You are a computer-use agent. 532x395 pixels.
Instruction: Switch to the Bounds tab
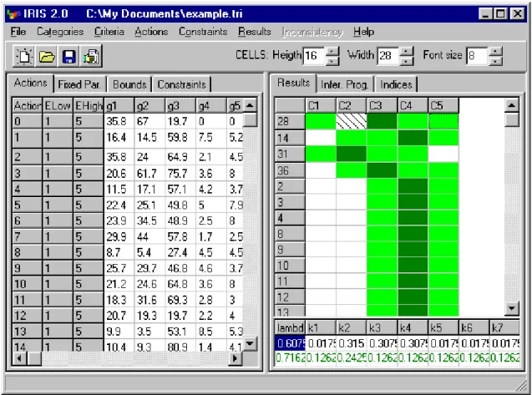pyautogui.click(x=129, y=84)
